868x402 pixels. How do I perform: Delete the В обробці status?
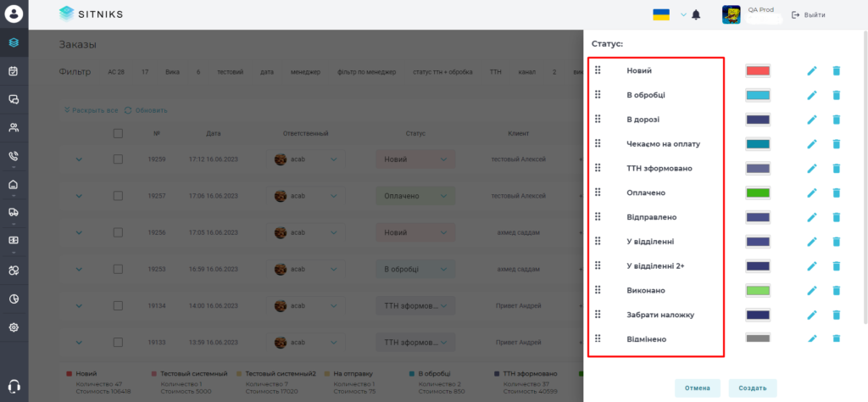click(x=837, y=95)
